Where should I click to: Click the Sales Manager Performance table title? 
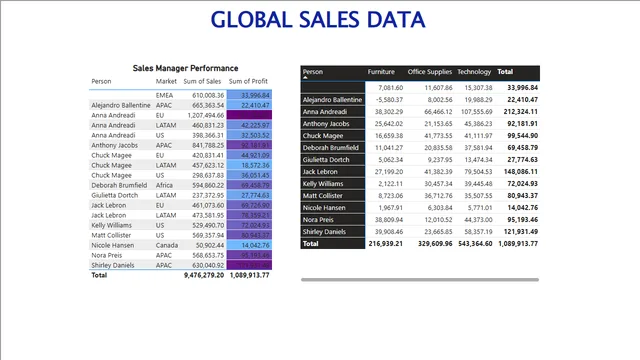[185, 68]
